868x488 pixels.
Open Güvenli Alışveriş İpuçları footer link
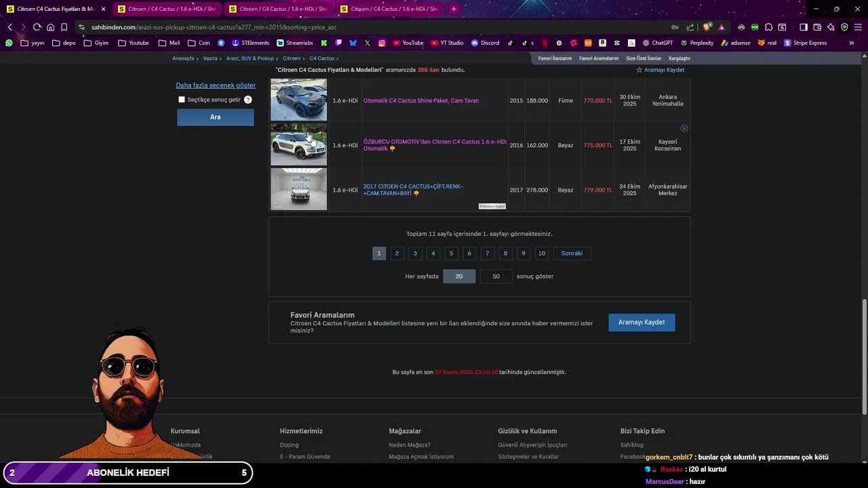[x=532, y=445]
